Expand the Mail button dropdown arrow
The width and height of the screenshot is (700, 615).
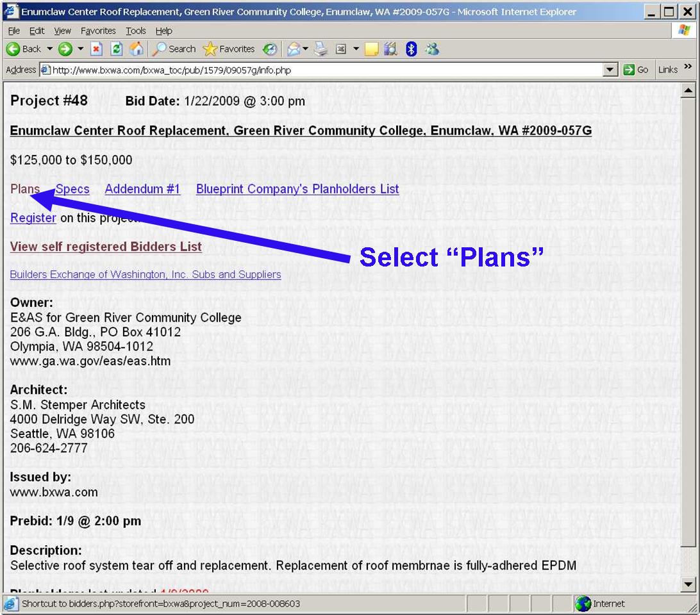tap(306, 49)
